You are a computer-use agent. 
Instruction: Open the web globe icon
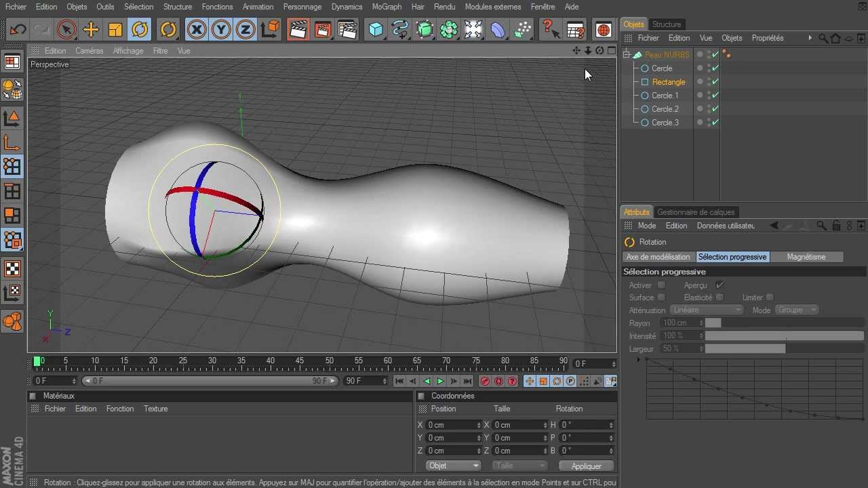(604, 30)
